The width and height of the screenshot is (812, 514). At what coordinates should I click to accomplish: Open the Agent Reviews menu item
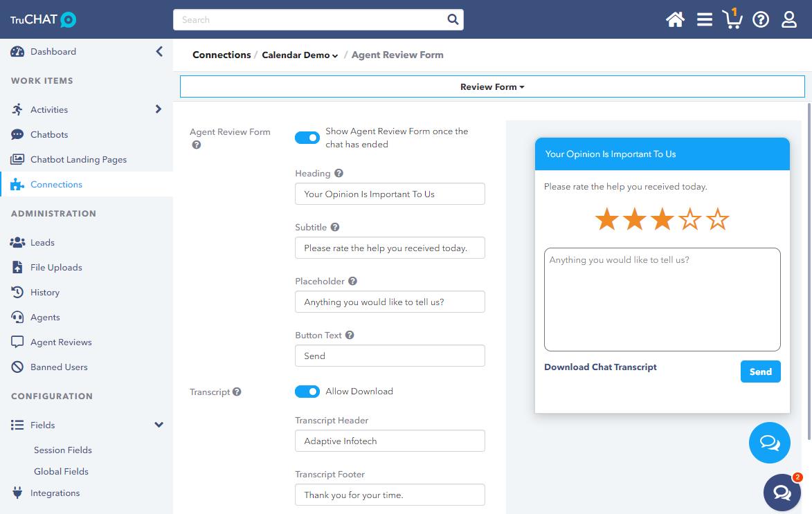[61, 342]
